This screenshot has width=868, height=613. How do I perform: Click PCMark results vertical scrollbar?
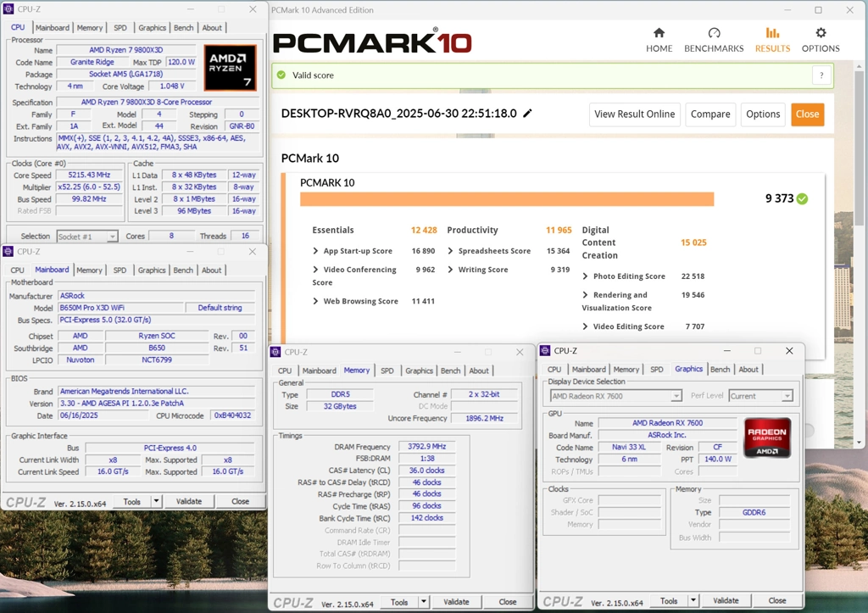point(859,149)
